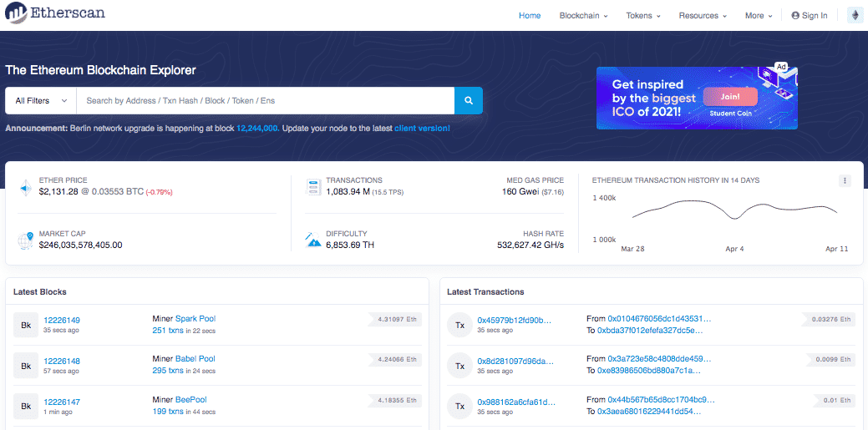The image size is (868, 430).
Task: Click the Tx icon for 0x45979b12fd90b
Action: tap(459, 325)
